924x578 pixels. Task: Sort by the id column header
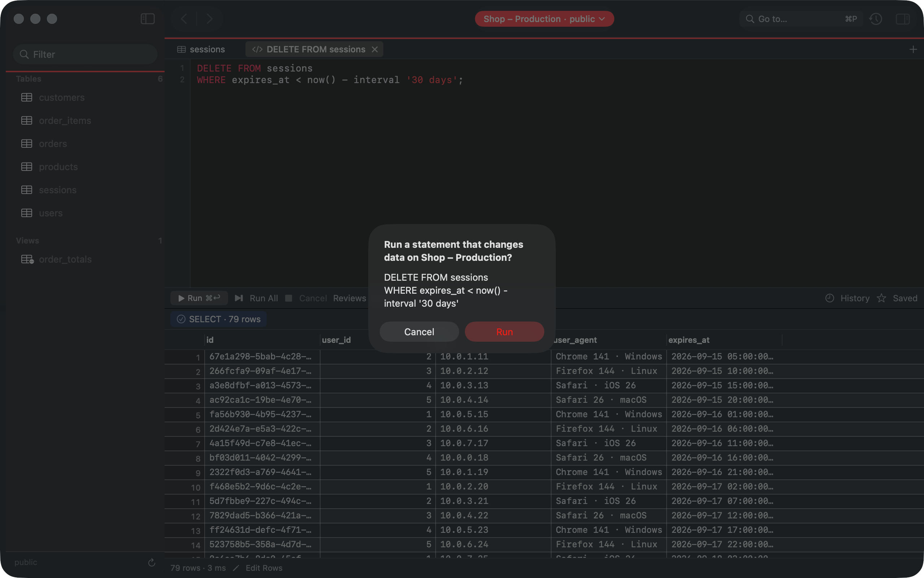click(262, 340)
